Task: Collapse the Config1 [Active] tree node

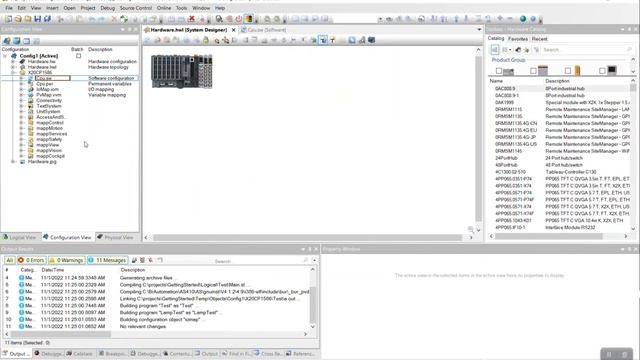Action: click(x=5, y=56)
